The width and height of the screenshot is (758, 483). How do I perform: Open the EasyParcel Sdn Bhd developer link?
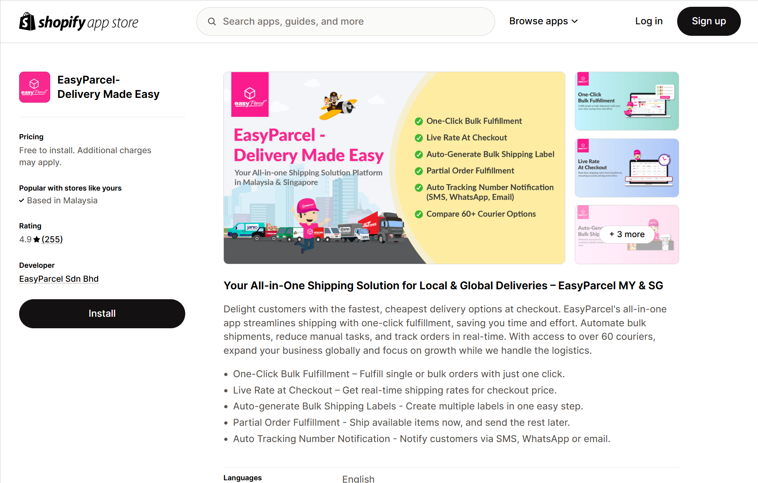(59, 279)
